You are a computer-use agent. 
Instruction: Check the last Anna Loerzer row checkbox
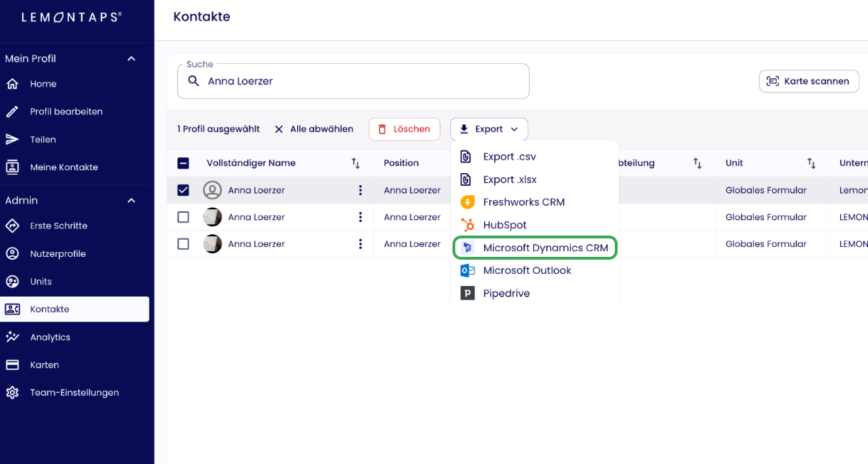pos(183,244)
